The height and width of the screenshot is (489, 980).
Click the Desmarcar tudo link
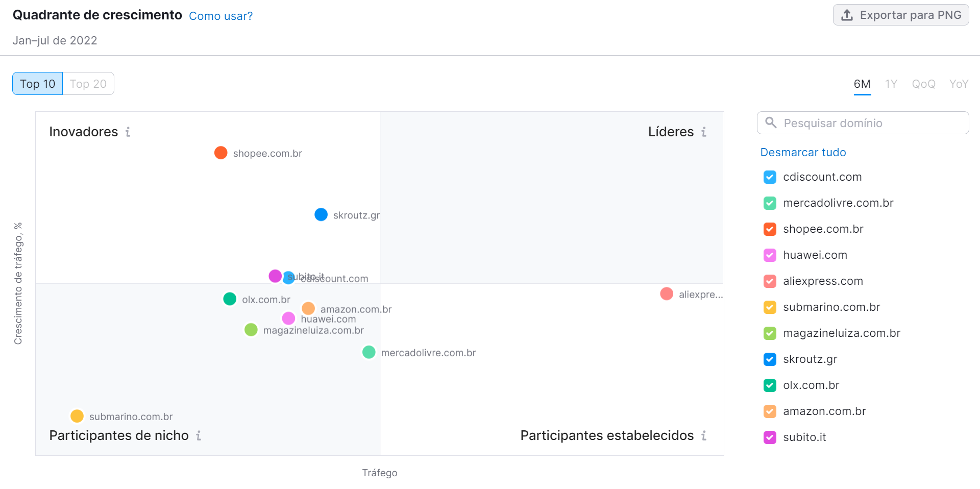tap(803, 152)
